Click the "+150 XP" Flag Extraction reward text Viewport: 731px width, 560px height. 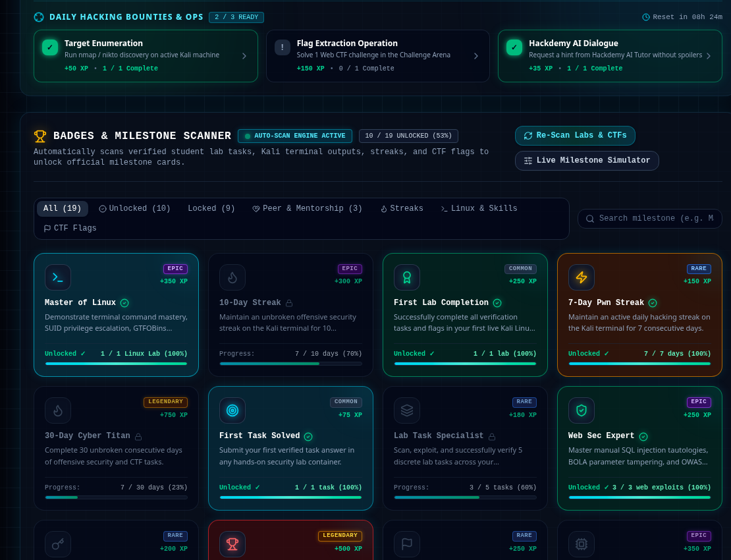(310, 69)
